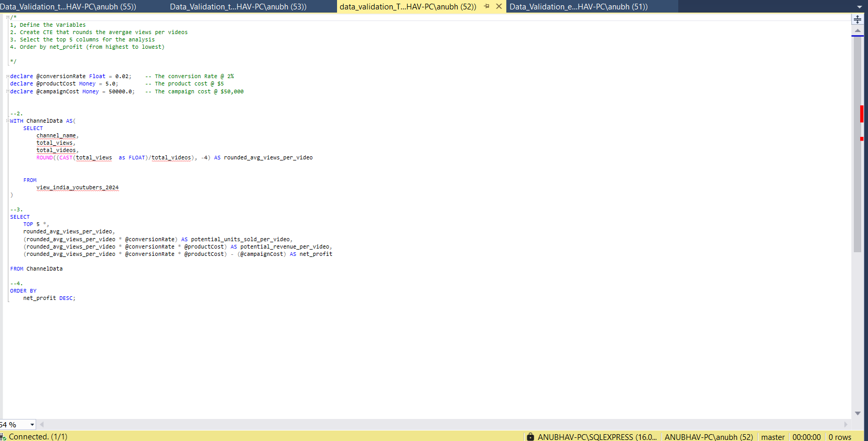Click the vertical scroll down arrow
This screenshot has height=441, width=868.
tap(858, 414)
